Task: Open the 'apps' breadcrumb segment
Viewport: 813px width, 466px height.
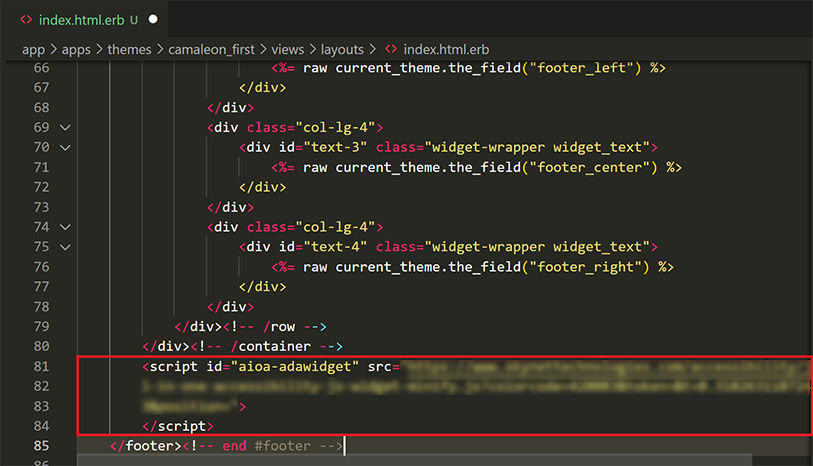Action: pos(76,49)
